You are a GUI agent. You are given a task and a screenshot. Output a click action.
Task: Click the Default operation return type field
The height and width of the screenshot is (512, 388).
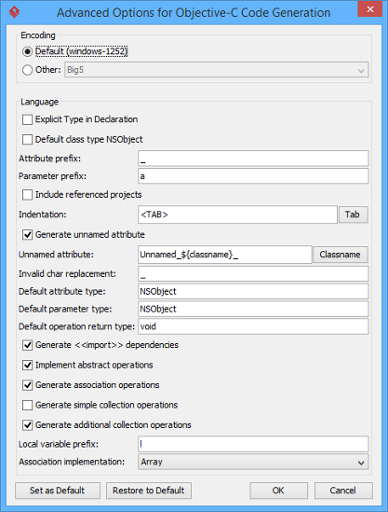253,327
